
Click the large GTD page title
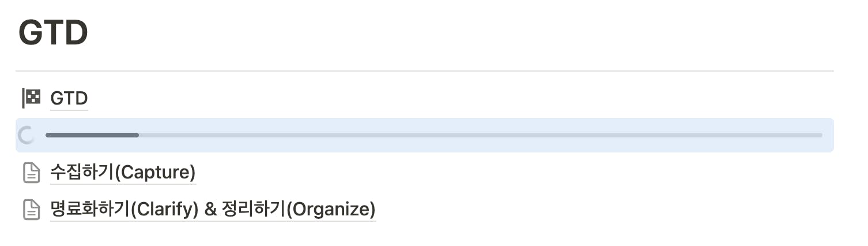click(53, 33)
